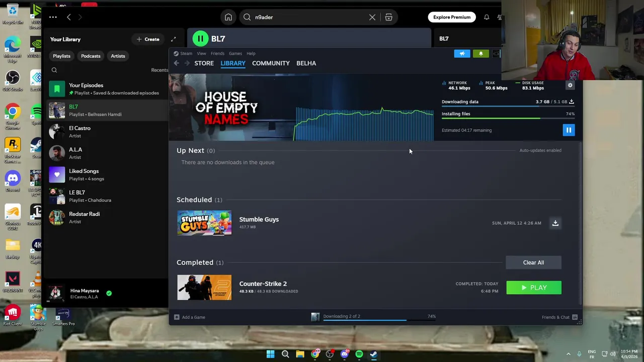Start Stumble Guys scheduled download now
Image resolution: width=644 pixels, height=362 pixels.
[555, 223]
